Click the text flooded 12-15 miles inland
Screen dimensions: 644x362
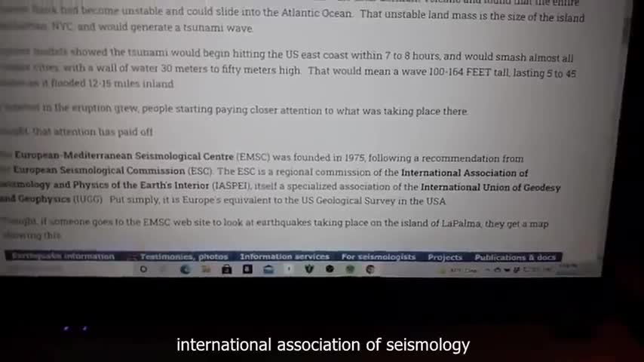click(112, 83)
